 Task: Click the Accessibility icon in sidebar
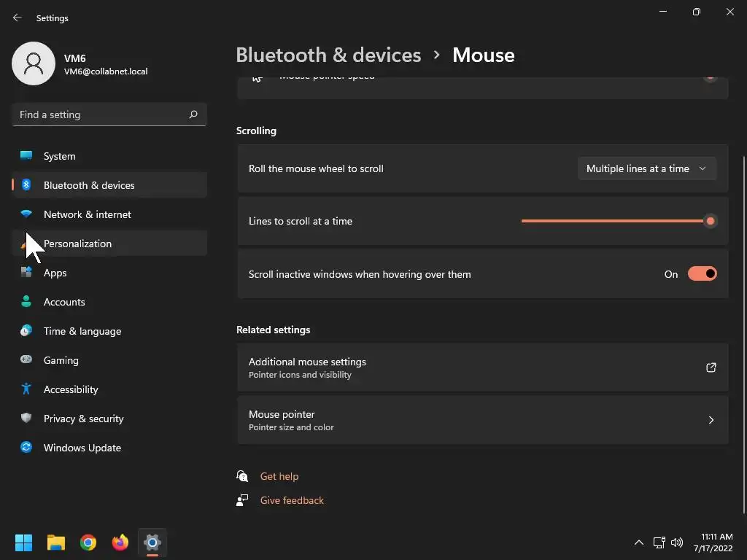(26, 389)
